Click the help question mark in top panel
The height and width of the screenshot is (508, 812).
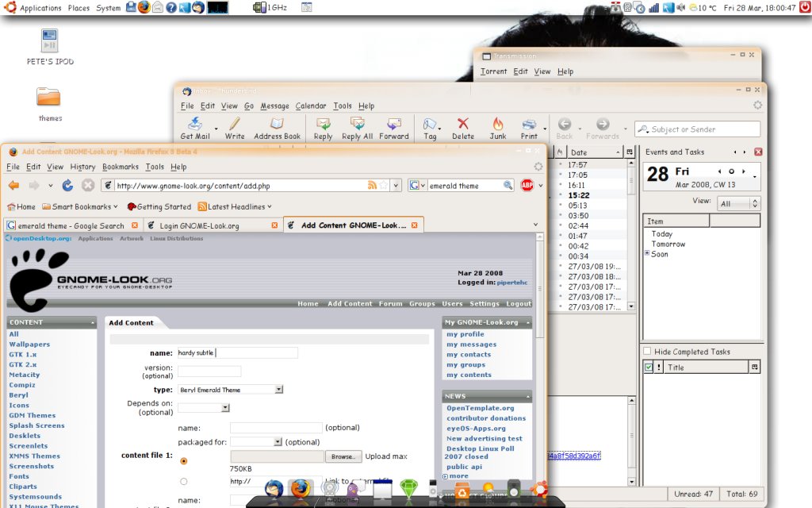(x=171, y=8)
